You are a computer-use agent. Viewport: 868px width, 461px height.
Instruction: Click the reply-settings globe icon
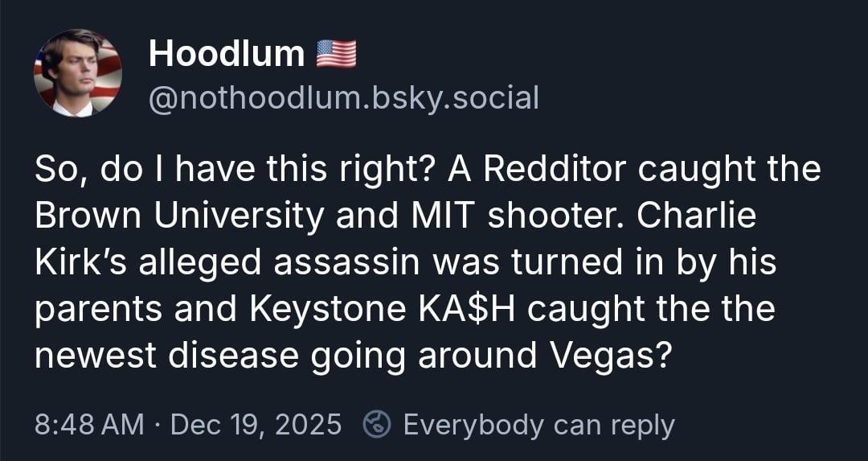376,424
